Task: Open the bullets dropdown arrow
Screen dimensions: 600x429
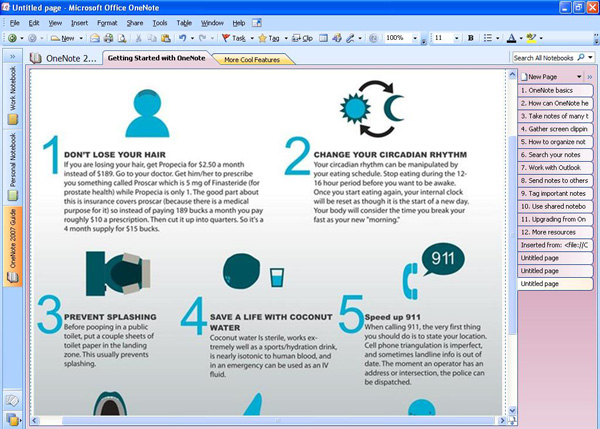Action: 497,38
